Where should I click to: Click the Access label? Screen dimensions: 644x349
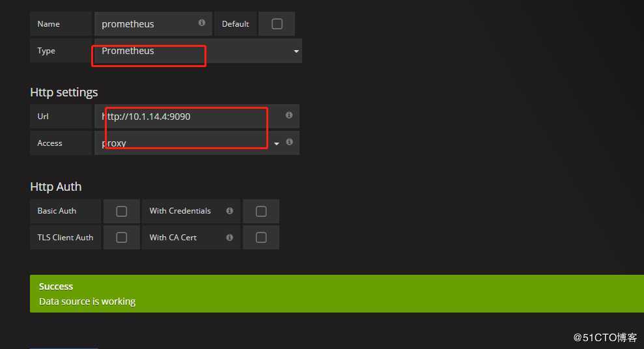click(49, 143)
